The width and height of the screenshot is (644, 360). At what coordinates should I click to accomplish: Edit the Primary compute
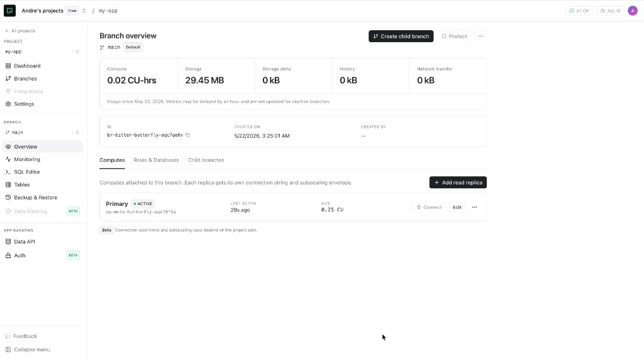[x=457, y=207]
